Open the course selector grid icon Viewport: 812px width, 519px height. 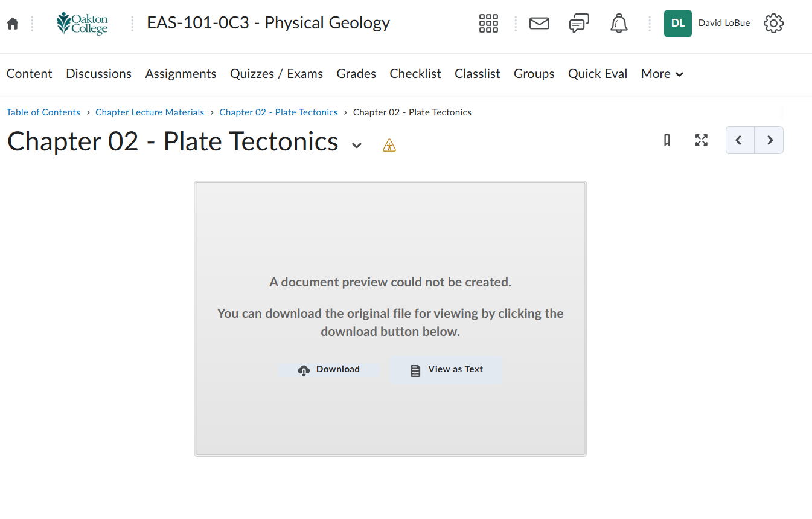(x=488, y=24)
